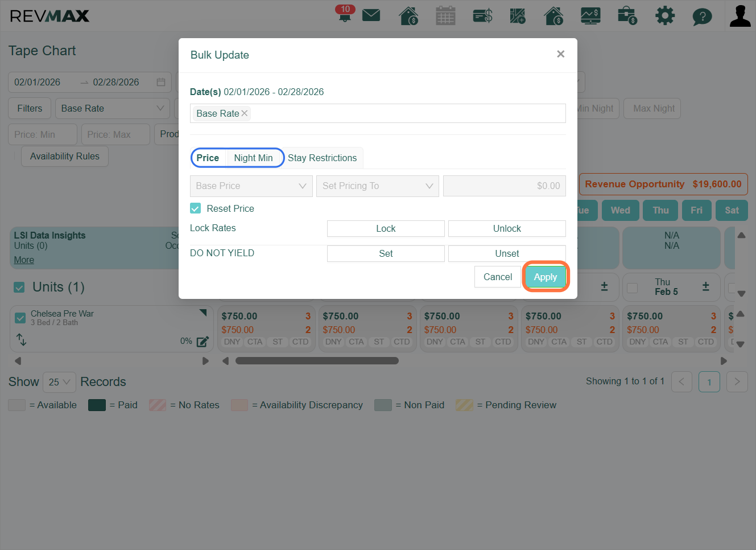Screen dimensions: 756x550
Task: Click the plus-minus icon for Thu Feb 5
Action: [x=705, y=286]
